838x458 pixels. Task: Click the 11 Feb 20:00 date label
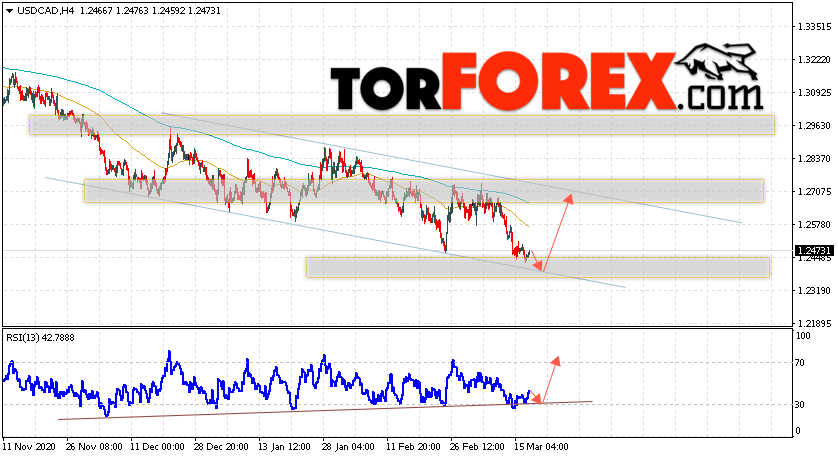coord(413,447)
